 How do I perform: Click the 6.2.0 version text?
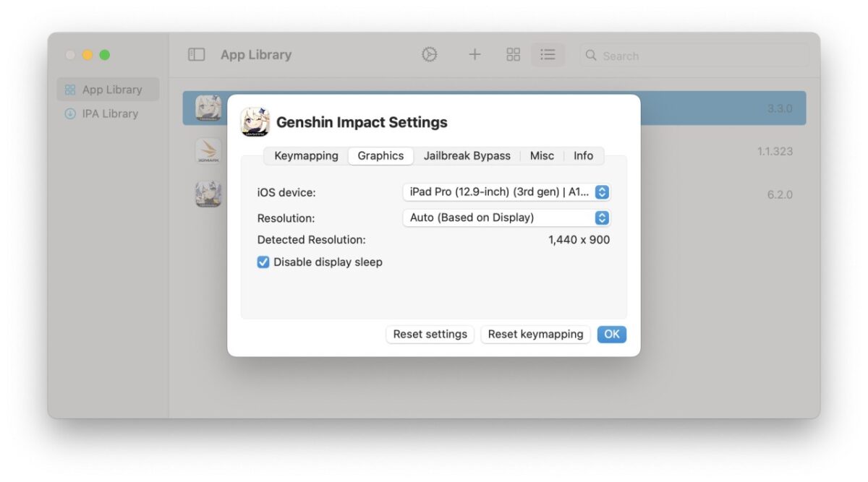780,195
